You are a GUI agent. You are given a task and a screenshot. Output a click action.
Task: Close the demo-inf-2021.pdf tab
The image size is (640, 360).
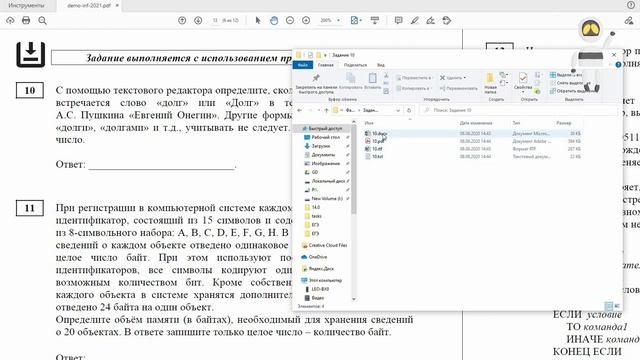pyautogui.click(x=118, y=6)
